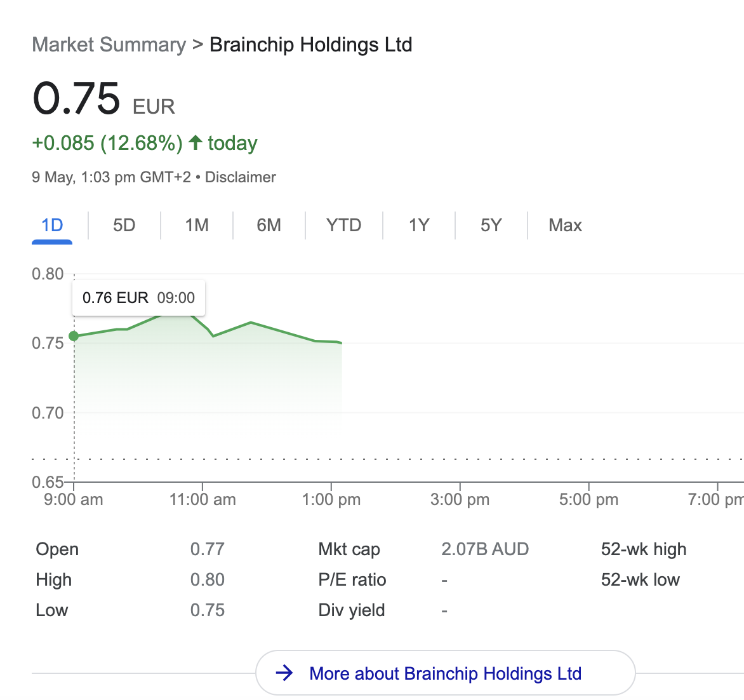Click the 5:00 pm axis label
Image resolution: width=744 pixels, height=700 pixels.
pos(588,500)
